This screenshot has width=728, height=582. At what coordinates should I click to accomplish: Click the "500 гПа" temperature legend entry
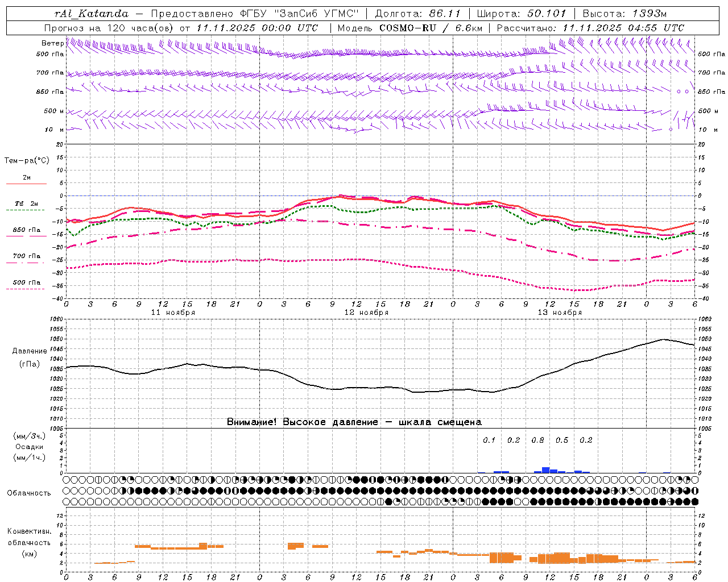click(27, 282)
